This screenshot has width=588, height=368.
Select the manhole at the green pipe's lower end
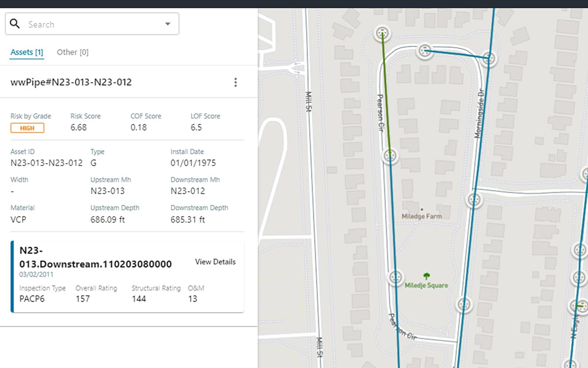click(x=390, y=156)
